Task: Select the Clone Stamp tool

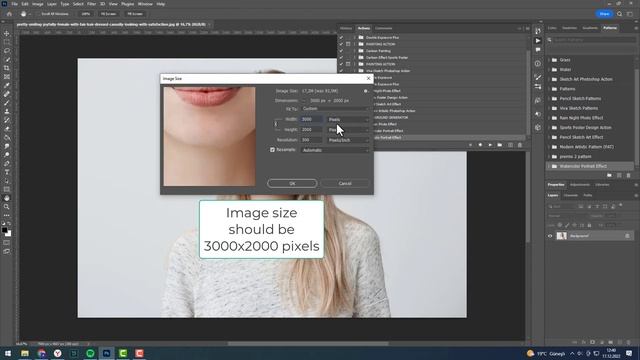Action: click(7, 111)
